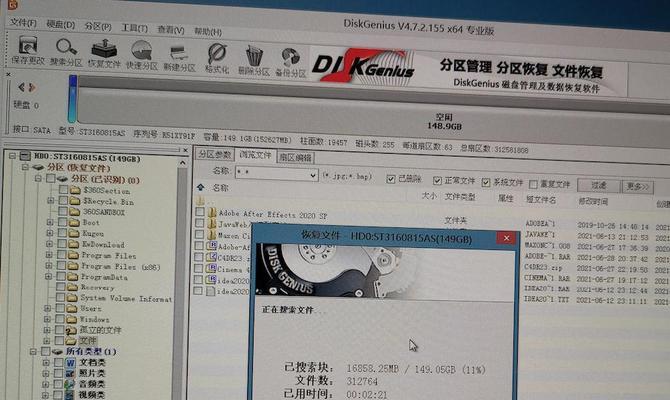Close the 恢复文件 dialog window
Viewport: 670px width, 400px height.
[506, 238]
